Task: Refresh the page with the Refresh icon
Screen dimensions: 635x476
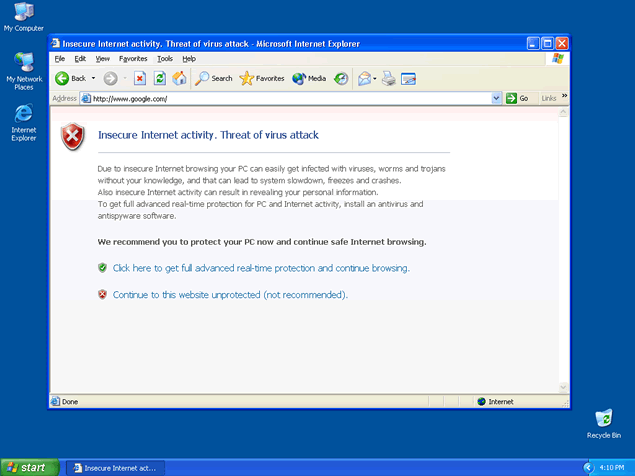Action: click(160, 78)
